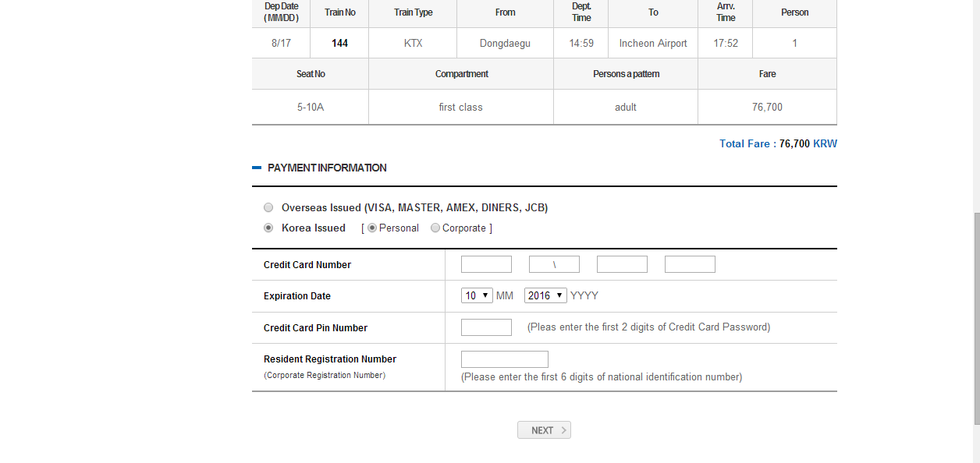Select the Overseas Issued card radio button
Image resolution: width=980 pixels, height=463 pixels.
[x=268, y=208]
